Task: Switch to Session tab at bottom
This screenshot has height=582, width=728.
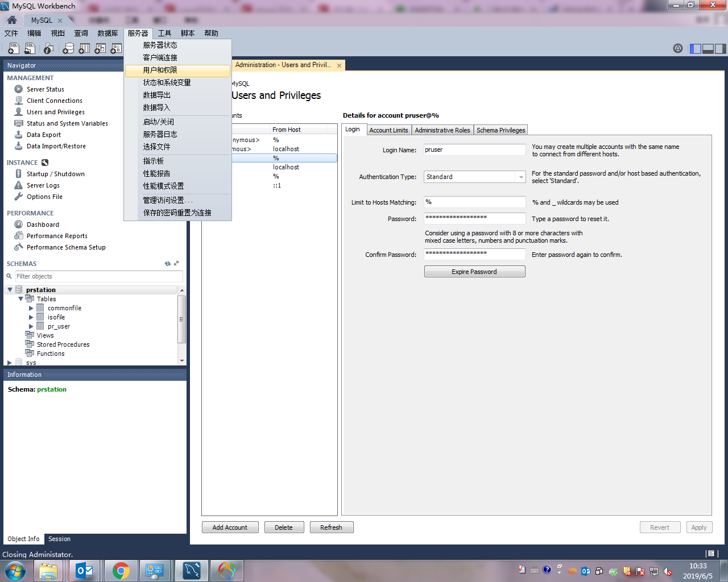Action: 59,539
